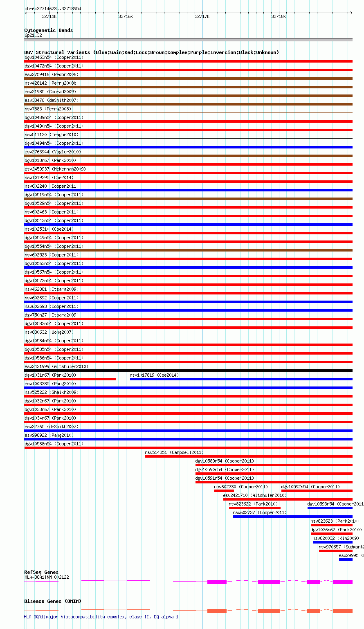Click the nsv820032 (Kim2009) label

(x=336, y=538)
